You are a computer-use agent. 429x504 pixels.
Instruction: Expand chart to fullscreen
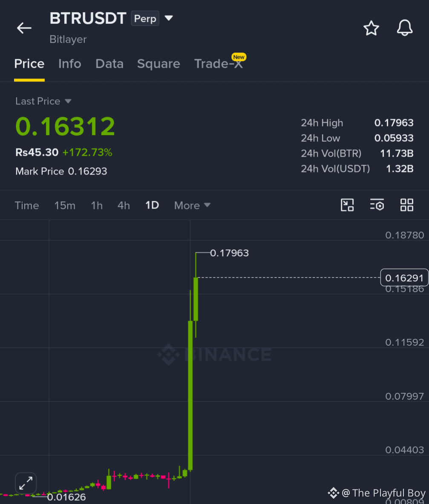[26, 483]
